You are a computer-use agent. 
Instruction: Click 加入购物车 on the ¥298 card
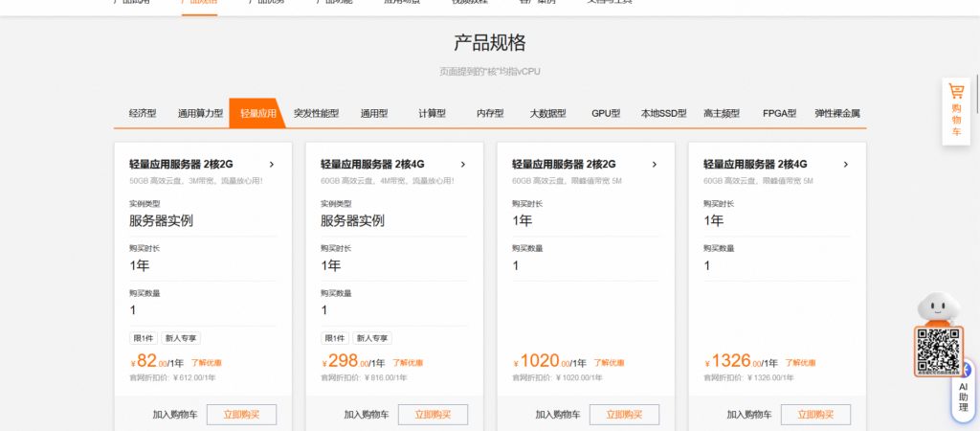[x=367, y=415]
